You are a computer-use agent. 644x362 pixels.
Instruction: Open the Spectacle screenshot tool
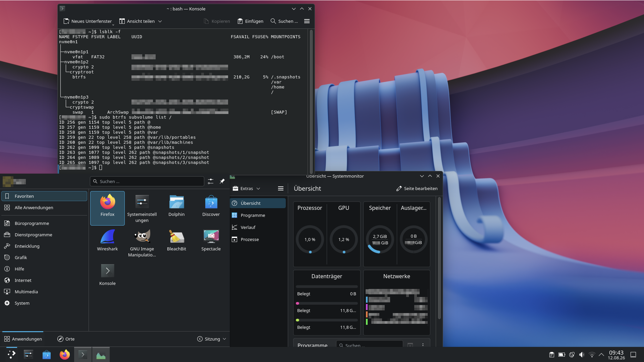(x=211, y=243)
